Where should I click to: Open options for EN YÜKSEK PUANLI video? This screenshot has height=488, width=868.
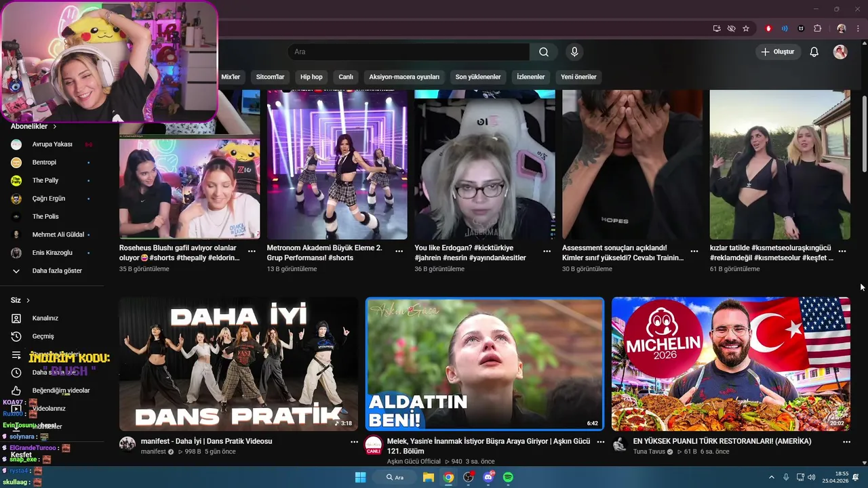click(846, 441)
